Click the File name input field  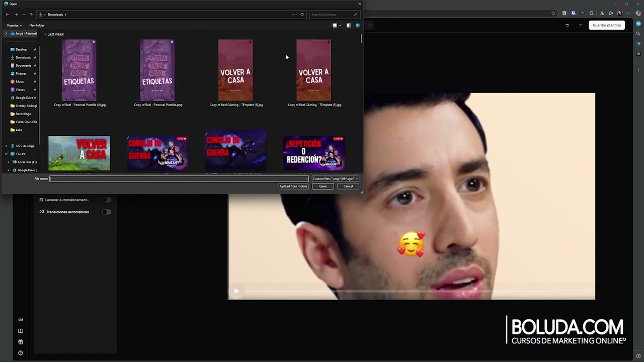click(179, 178)
